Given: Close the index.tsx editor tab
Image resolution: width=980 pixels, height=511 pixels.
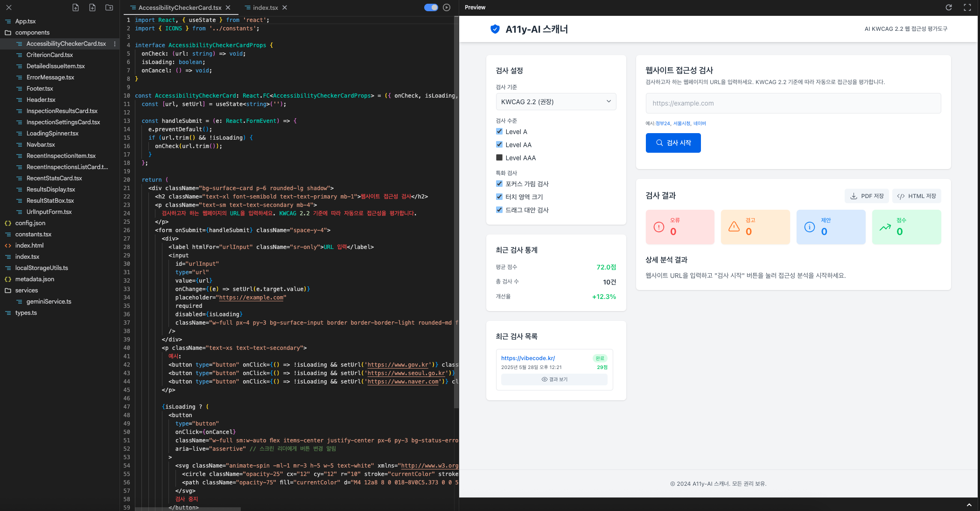Looking at the screenshot, I should (285, 7).
